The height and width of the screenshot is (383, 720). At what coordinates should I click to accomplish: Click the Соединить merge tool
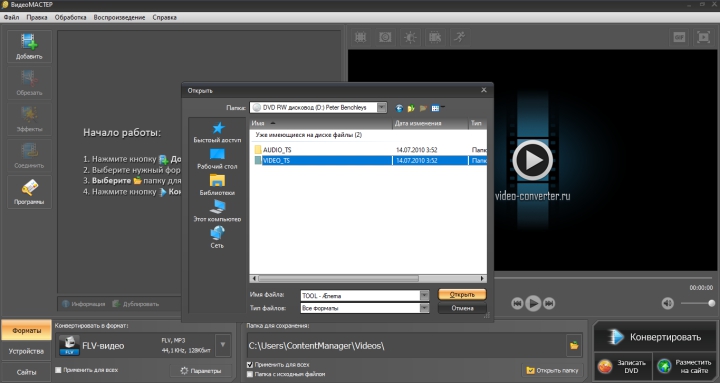tap(29, 155)
